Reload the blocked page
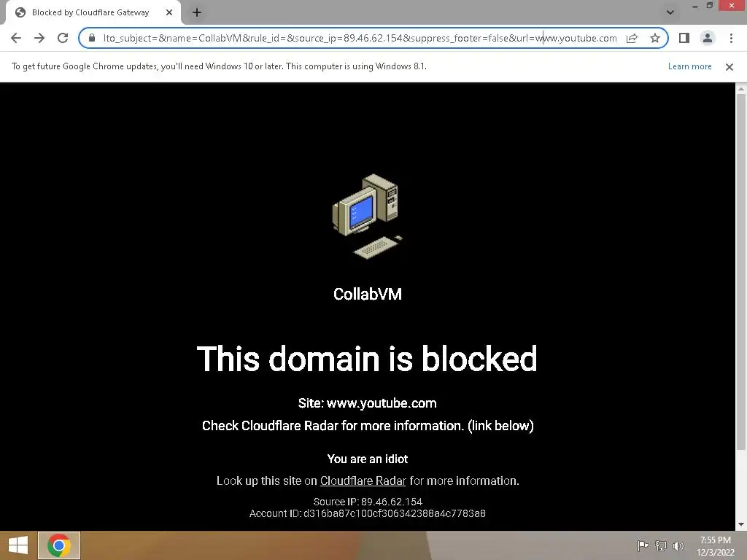This screenshot has width=747, height=560. tap(63, 38)
